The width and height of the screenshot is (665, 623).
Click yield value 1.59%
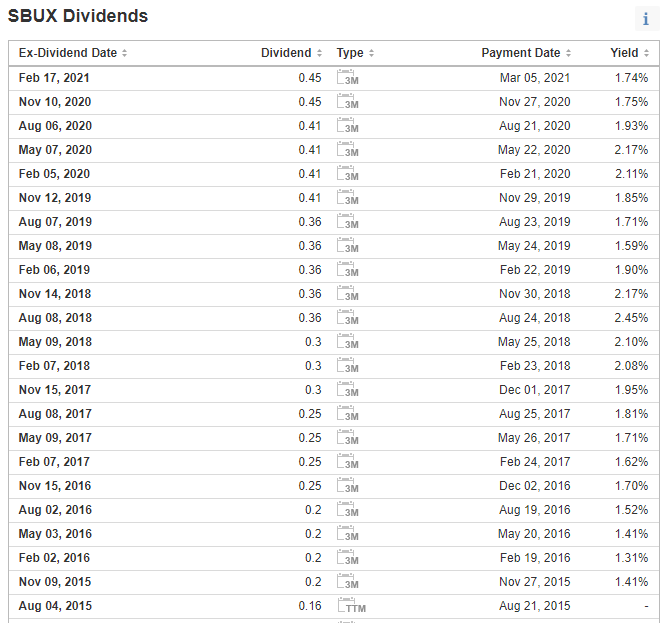point(631,246)
